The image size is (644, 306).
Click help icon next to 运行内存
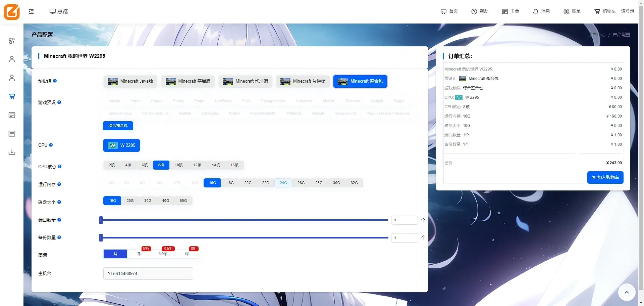(x=59, y=184)
